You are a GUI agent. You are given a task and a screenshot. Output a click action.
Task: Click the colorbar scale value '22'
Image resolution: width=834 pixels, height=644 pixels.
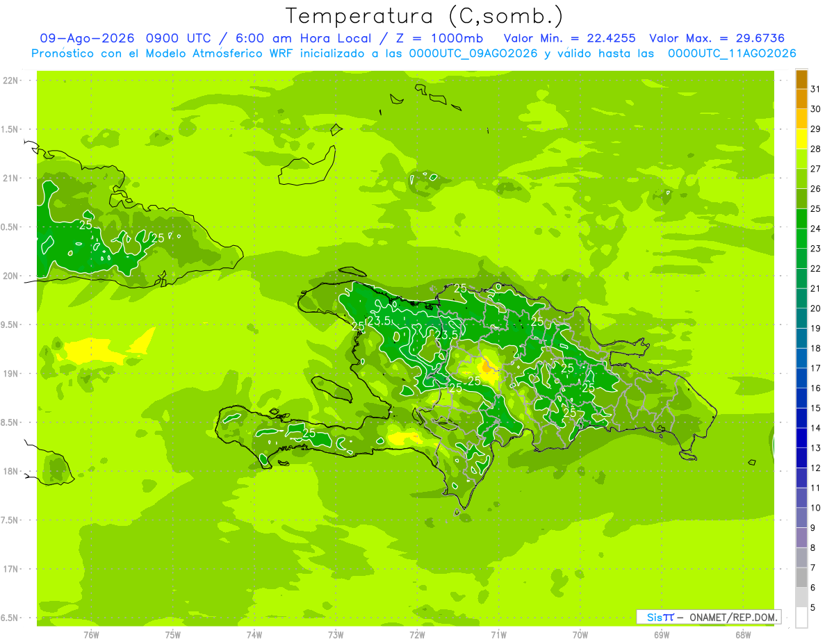click(816, 268)
